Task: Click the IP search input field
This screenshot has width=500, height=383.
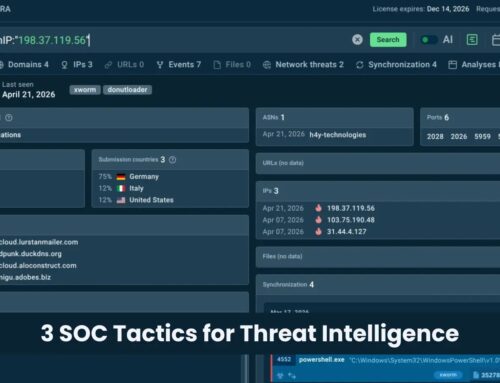Action: (x=173, y=40)
